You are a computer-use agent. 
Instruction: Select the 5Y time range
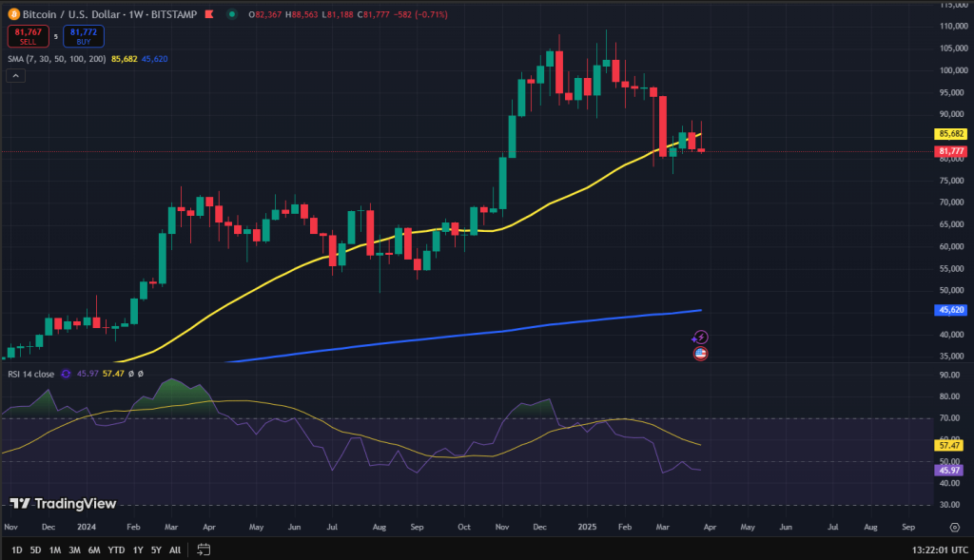click(156, 550)
